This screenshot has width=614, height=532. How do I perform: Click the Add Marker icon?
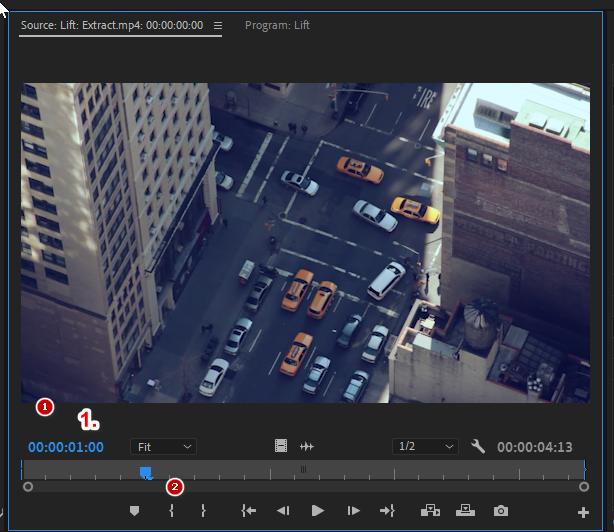click(x=135, y=511)
